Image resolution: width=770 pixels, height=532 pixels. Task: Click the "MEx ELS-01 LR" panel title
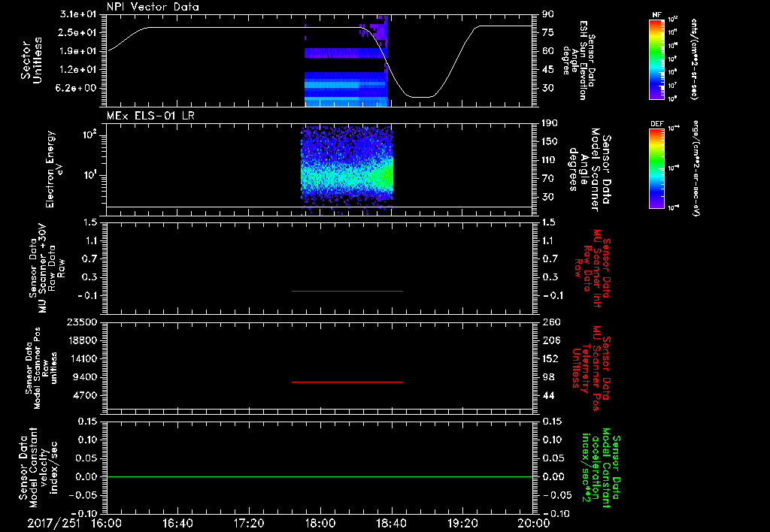click(x=150, y=116)
